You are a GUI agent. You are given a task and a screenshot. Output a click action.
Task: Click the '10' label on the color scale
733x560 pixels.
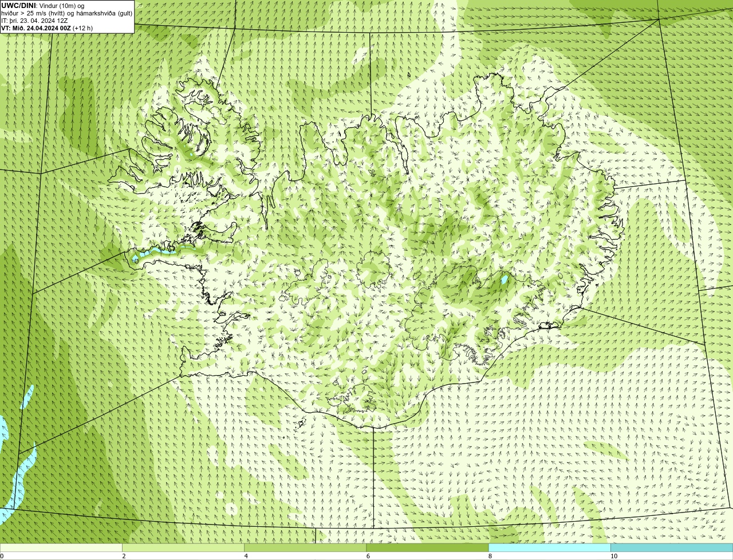tap(614, 556)
